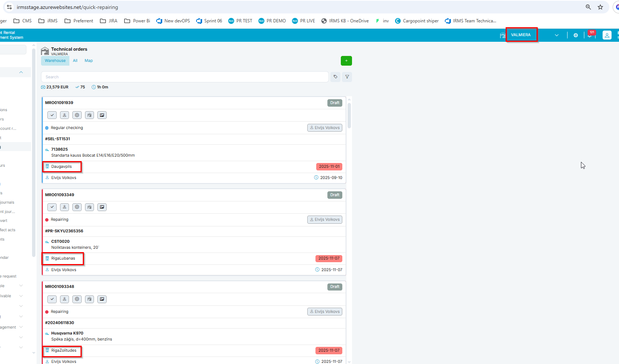The height and width of the screenshot is (364, 619).
Task: Click warehouse icon on order MRO01091939
Action: click(89, 115)
